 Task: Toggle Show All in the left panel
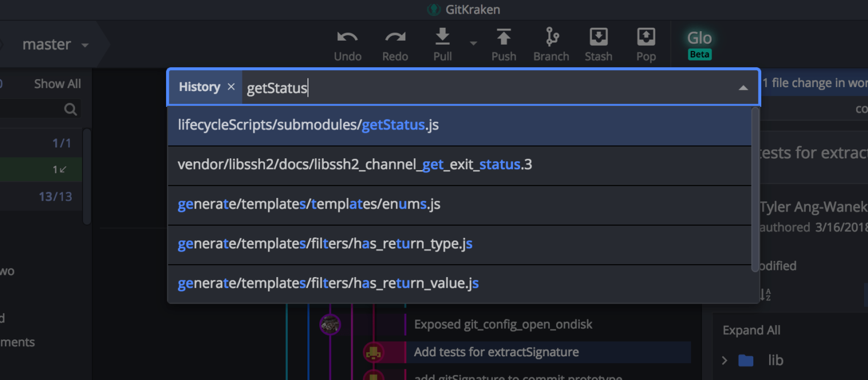(57, 83)
